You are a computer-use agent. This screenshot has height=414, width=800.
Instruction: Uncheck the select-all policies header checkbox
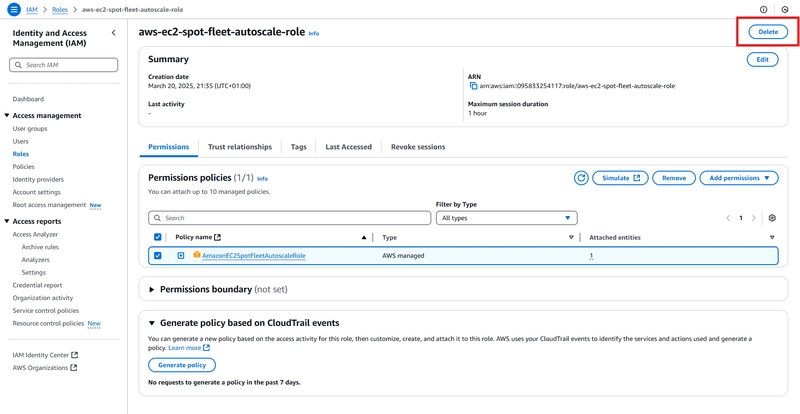click(x=158, y=237)
